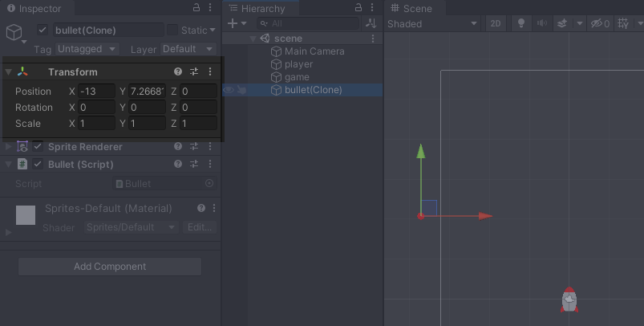Image resolution: width=644 pixels, height=326 pixels.
Task: Open the Static options dropdown arrow
Action: point(213,30)
